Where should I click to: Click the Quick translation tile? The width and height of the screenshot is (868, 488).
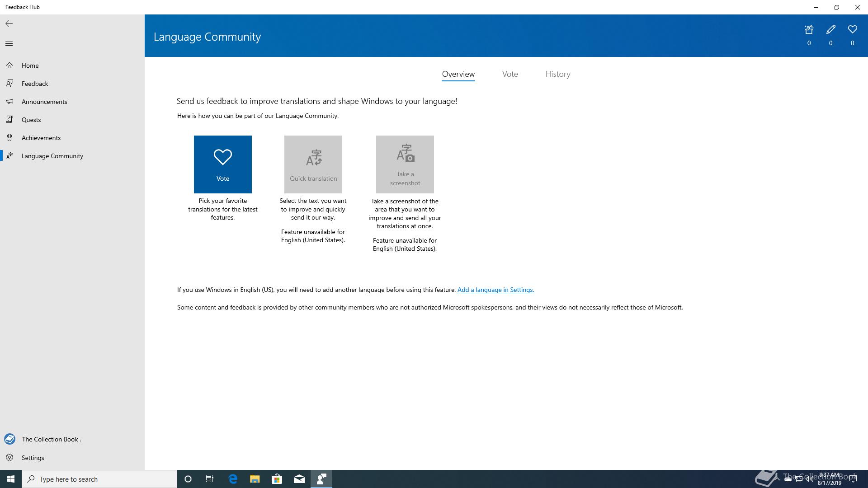(x=313, y=164)
